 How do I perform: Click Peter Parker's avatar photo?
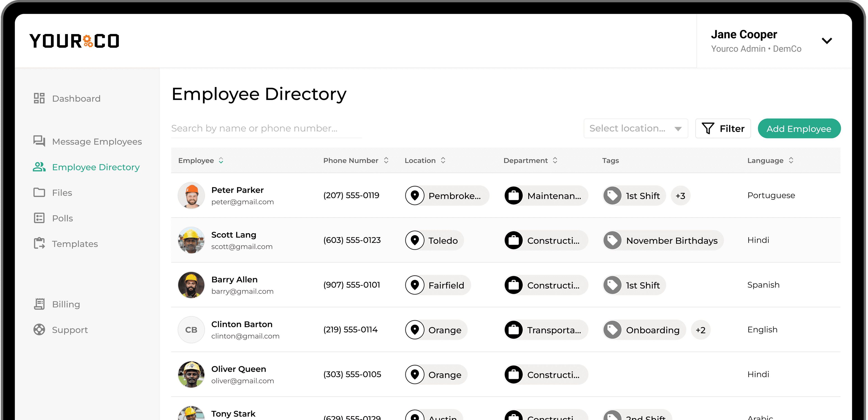click(x=191, y=195)
